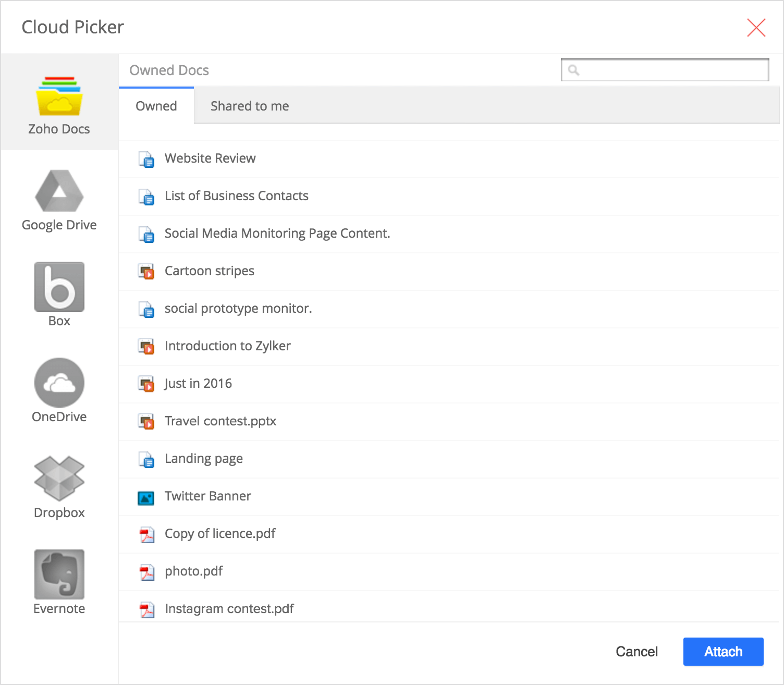The width and height of the screenshot is (784, 685).
Task: Click the presentation icon beside Just in 2016
Action: coord(146,384)
